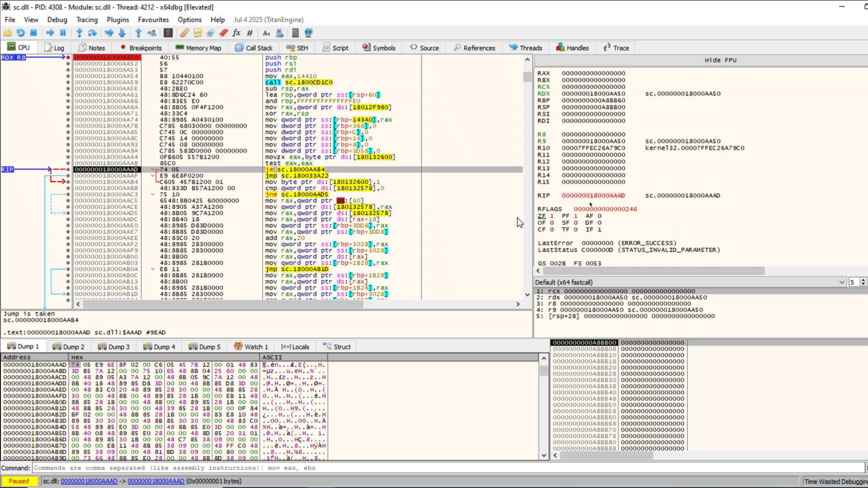868x488 pixels.
Task: Click the Pause execution icon
Action: pyautogui.click(x=63, y=33)
